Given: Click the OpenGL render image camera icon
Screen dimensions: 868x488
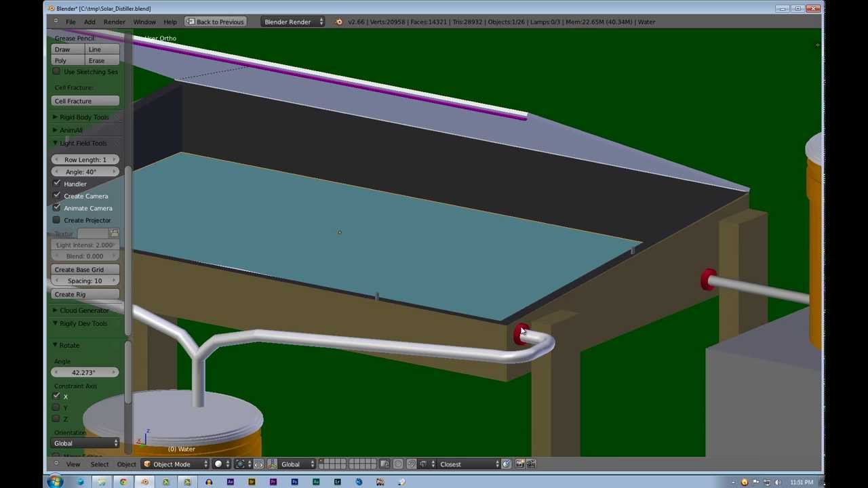Looking at the screenshot, I should coord(520,464).
